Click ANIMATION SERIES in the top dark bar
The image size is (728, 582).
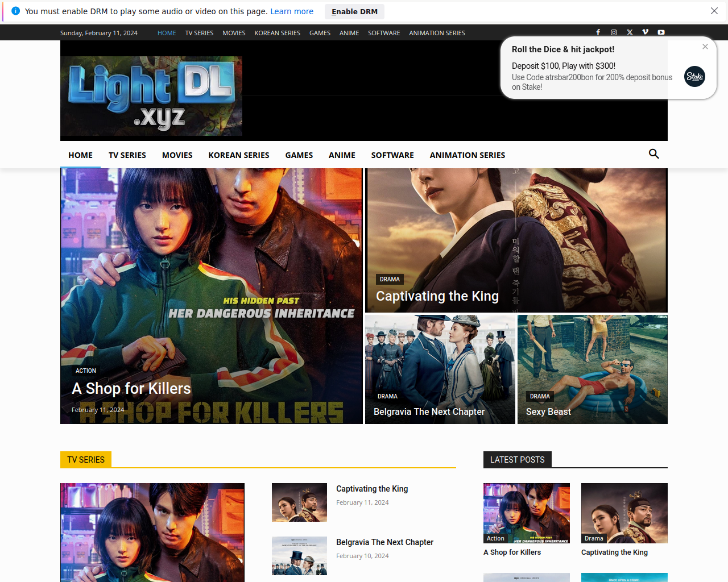click(437, 33)
